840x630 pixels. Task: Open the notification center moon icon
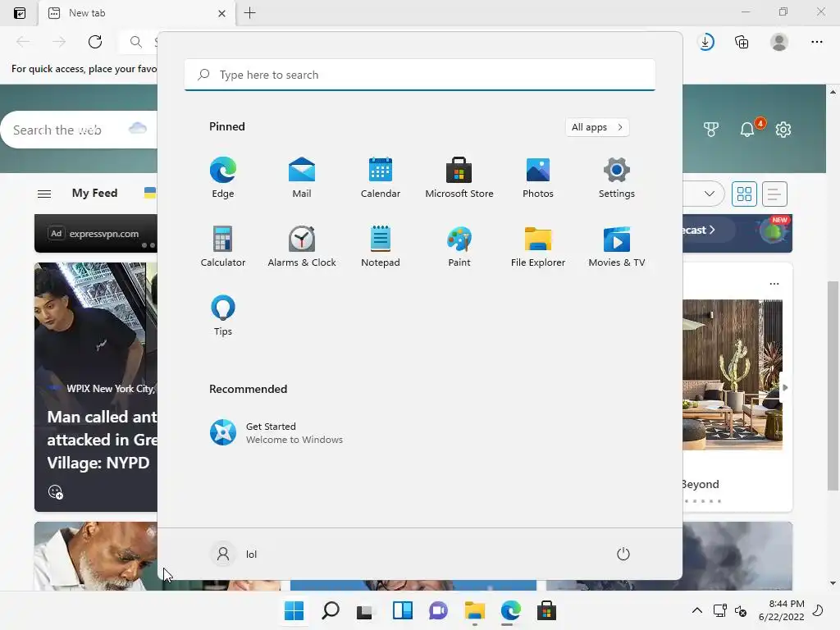819,610
